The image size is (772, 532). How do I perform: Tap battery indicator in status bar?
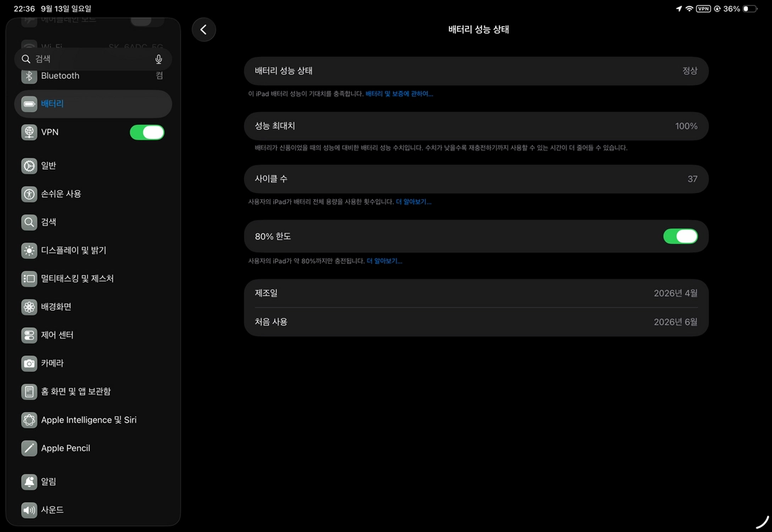749,9
